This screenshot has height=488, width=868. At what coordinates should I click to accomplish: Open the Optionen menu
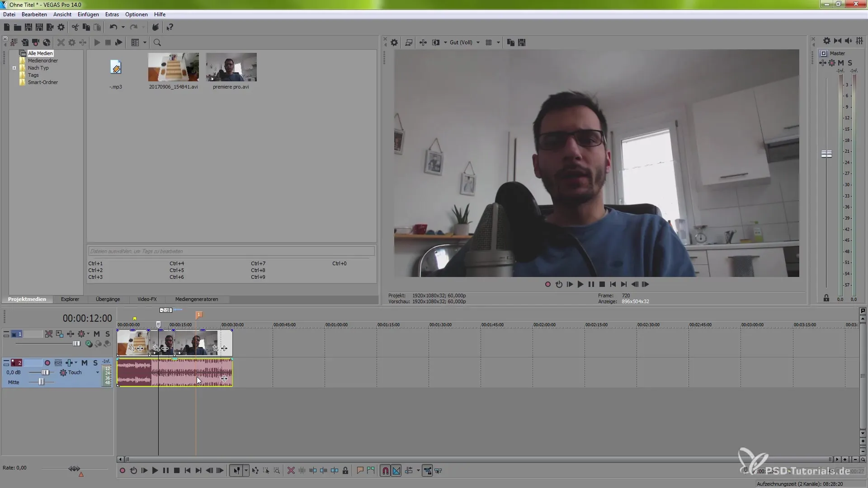click(137, 14)
